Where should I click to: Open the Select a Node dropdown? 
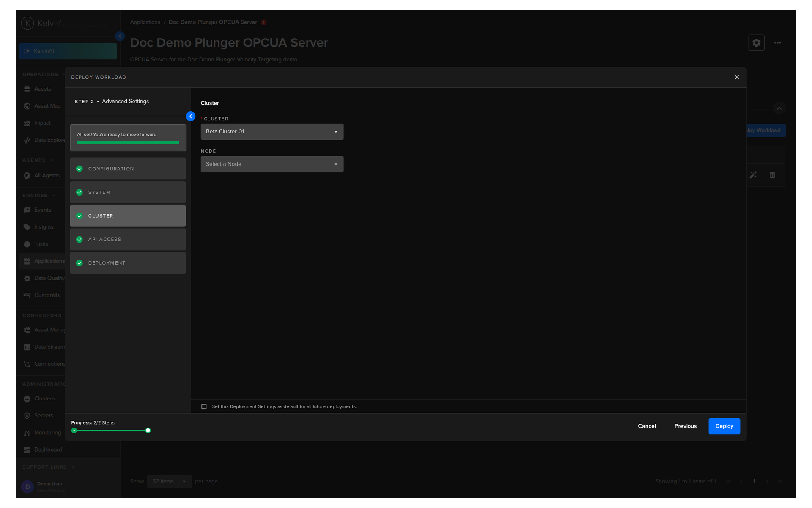tap(272, 164)
